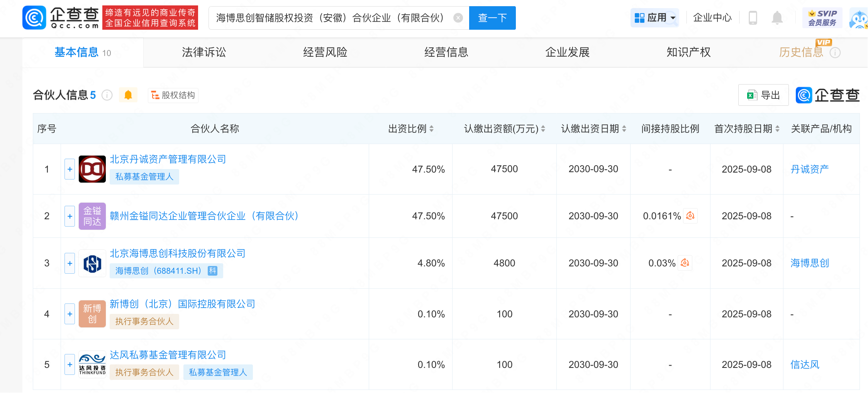Click the user avatar mascot
The height and width of the screenshot is (393, 868).
point(859,19)
